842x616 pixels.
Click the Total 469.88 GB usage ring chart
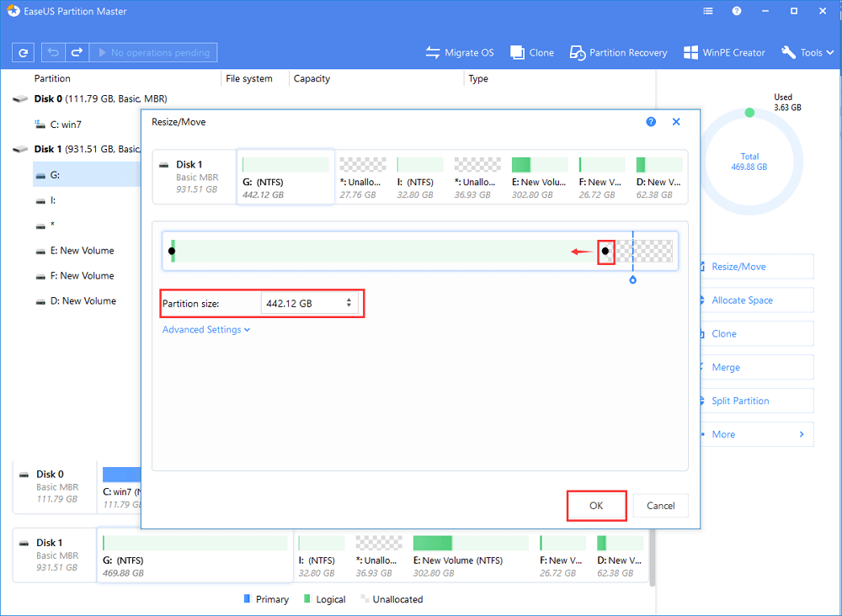[x=749, y=161]
